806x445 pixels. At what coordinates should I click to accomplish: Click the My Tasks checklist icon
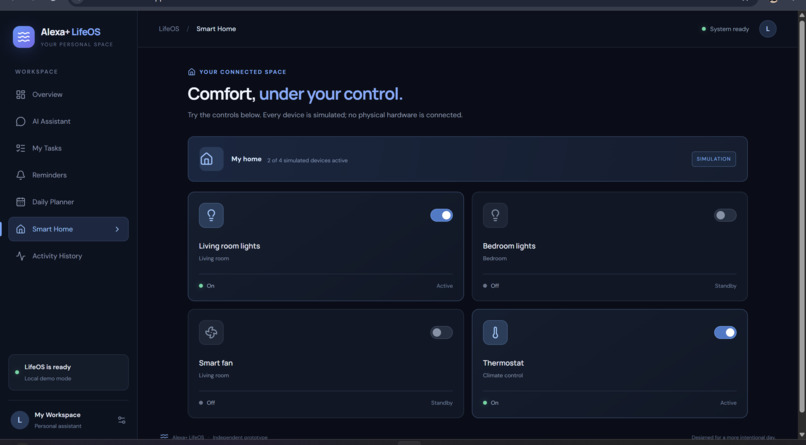(x=21, y=148)
